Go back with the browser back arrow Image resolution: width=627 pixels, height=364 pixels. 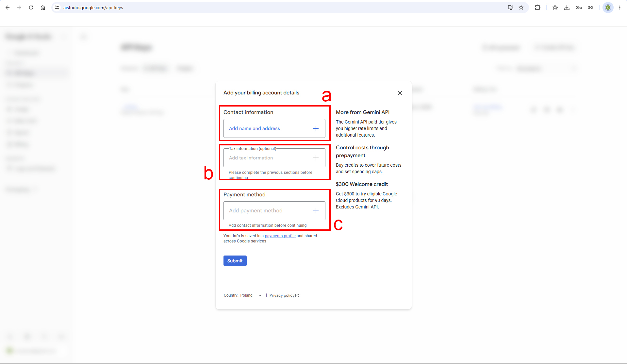tap(8, 8)
